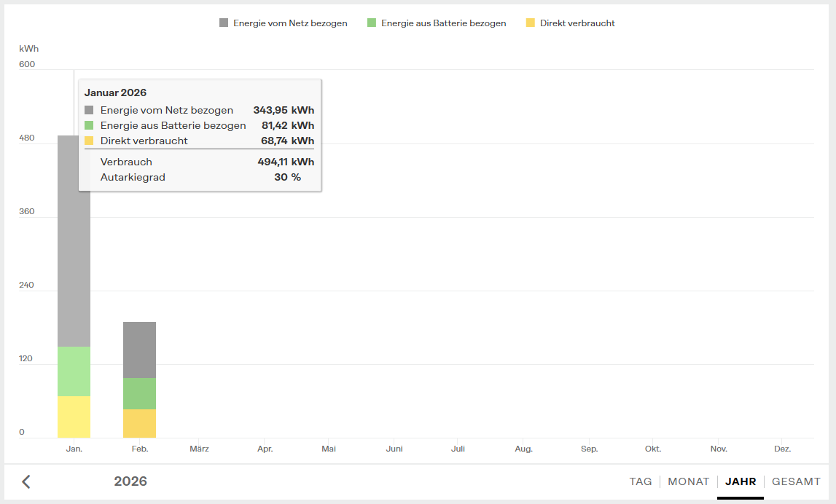Click the 2026 year label
Screen dimensions: 836x504
[x=130, y=481]
